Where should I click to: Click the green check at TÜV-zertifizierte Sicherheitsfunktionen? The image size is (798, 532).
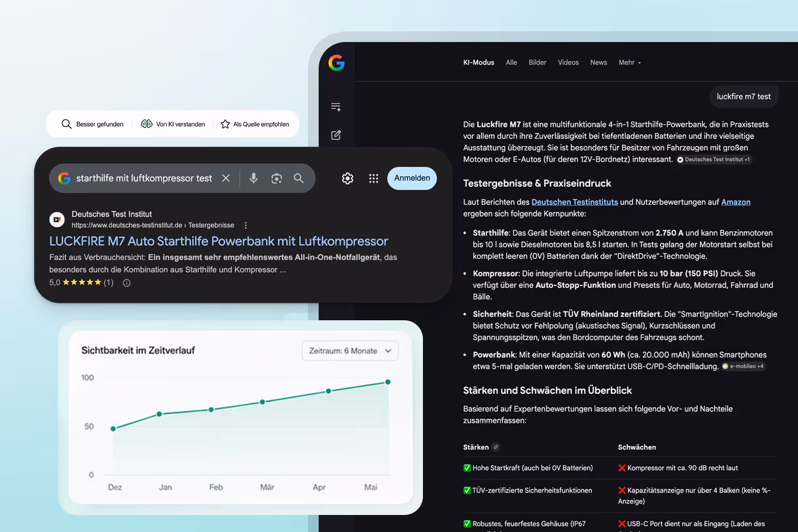(x=467, y=491)
